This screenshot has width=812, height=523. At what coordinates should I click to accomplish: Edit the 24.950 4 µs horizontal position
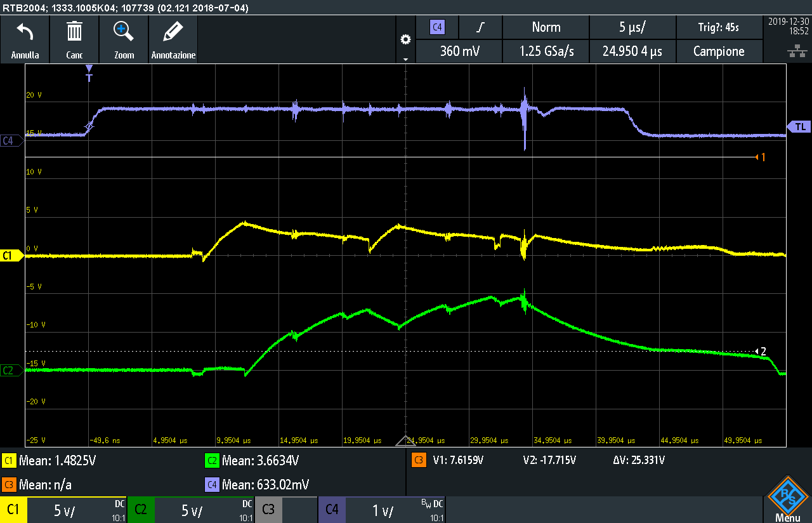tap(632, 51)
